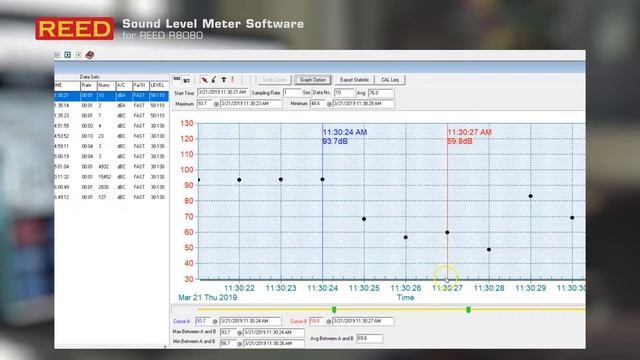This screenshot has width=640, height=360.
Task: Click the 11:30:24 x-axis time label
Action: click(x=322, y=288)
